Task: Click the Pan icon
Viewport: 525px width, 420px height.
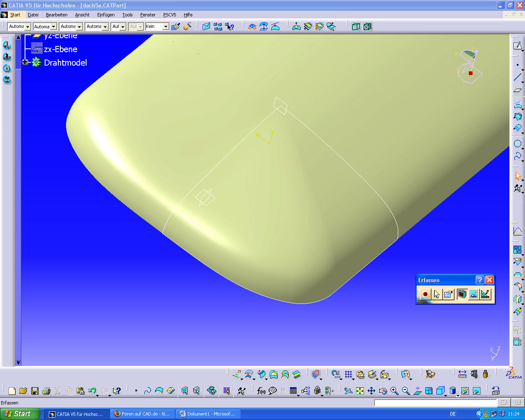Action: point(371,391)
